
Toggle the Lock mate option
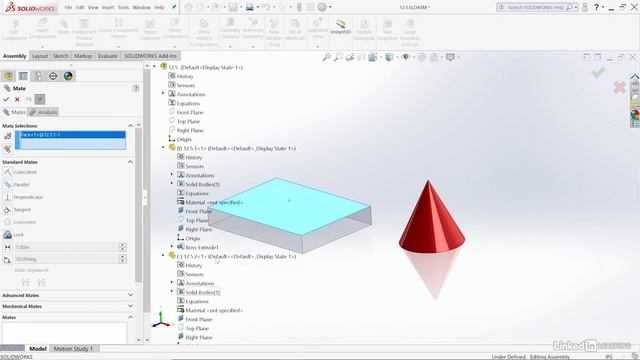pyautogui.click(x=13, y=235)
